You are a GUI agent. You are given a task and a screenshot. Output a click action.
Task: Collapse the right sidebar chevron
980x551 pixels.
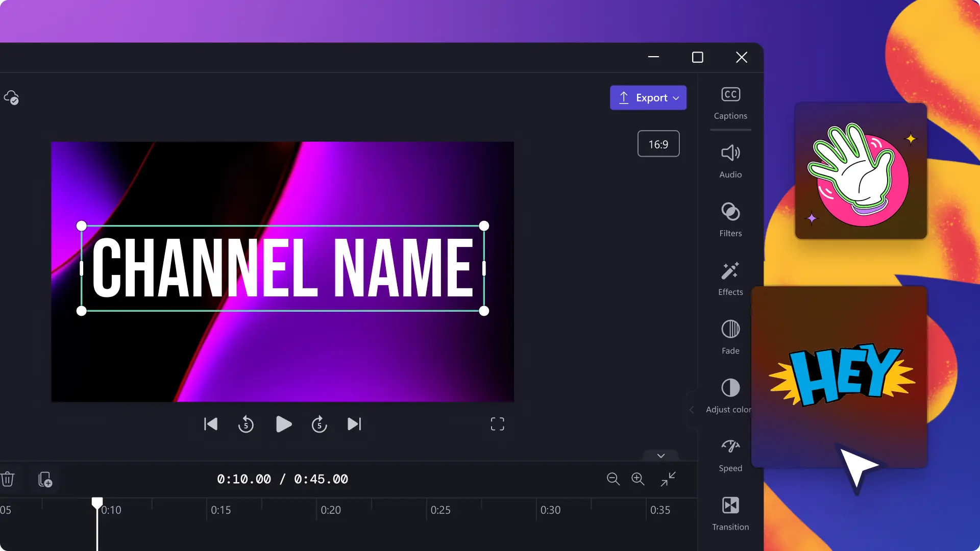point(693,409)
